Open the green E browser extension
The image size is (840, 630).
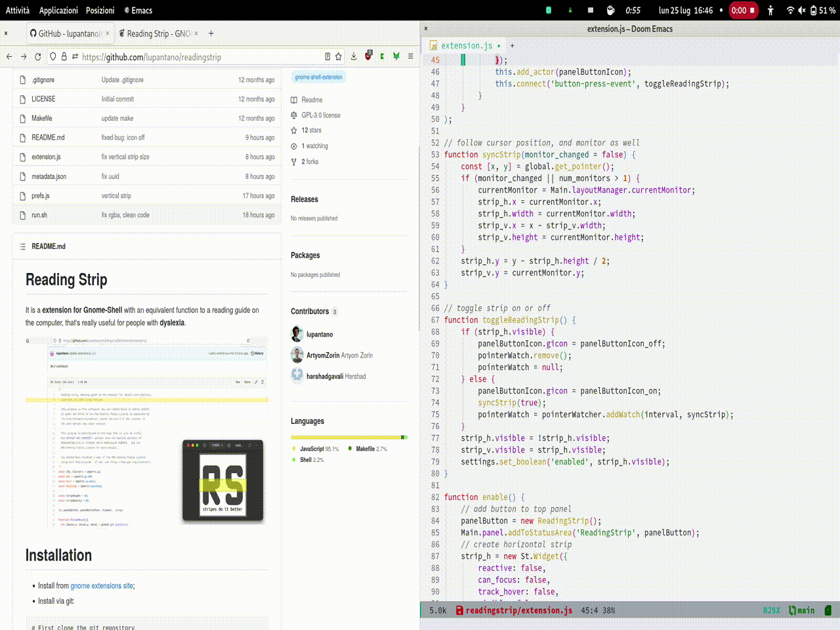pyautogui.click(x=382, y=56)
